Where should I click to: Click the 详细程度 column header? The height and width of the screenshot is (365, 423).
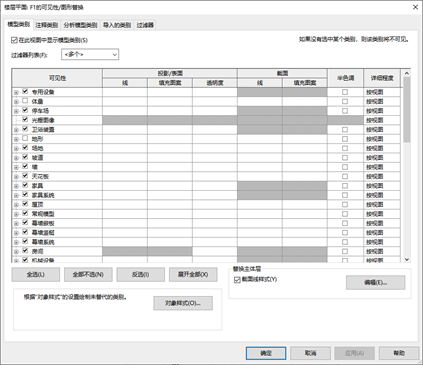[382, 78]
